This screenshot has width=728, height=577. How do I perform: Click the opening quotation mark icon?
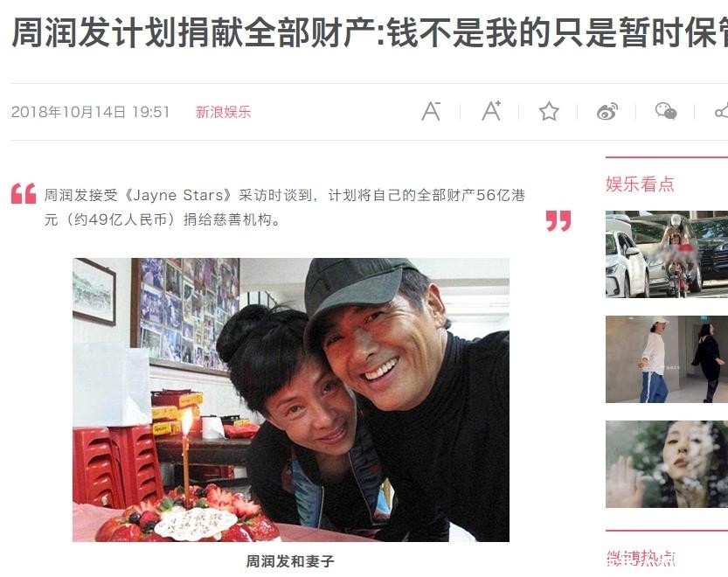point(24,193)
